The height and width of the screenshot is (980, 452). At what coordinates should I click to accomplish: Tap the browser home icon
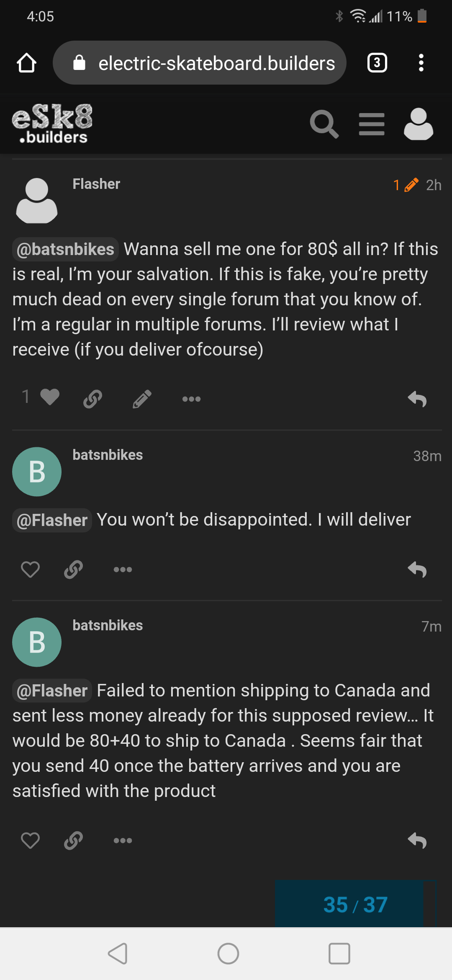(26, 63)
